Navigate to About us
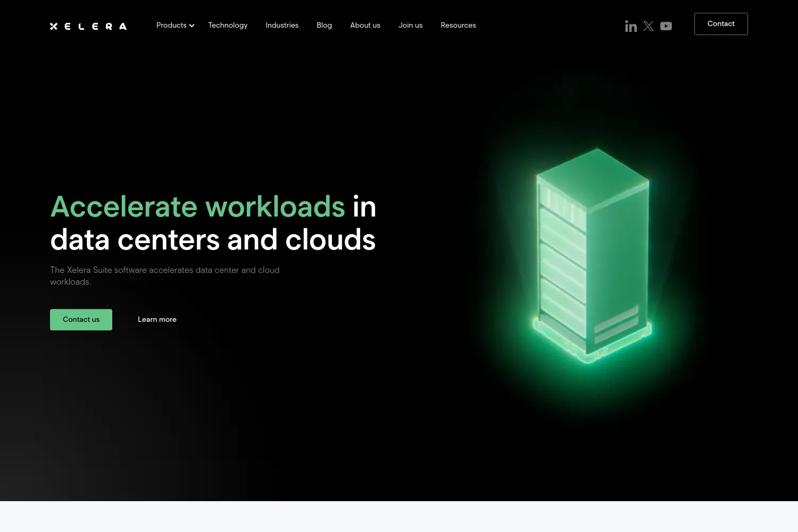The width and height of the screenshot is (798, 532). click(x=365, y=25)
